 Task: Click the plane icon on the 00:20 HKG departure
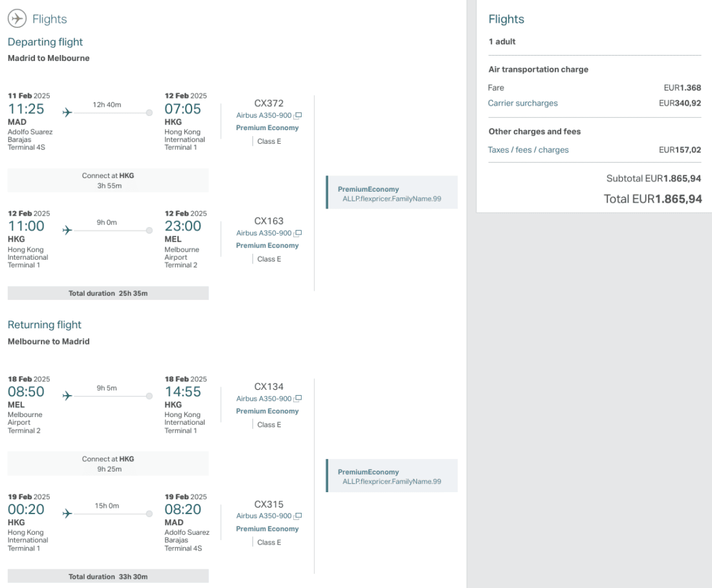click(x=67, y=514)
